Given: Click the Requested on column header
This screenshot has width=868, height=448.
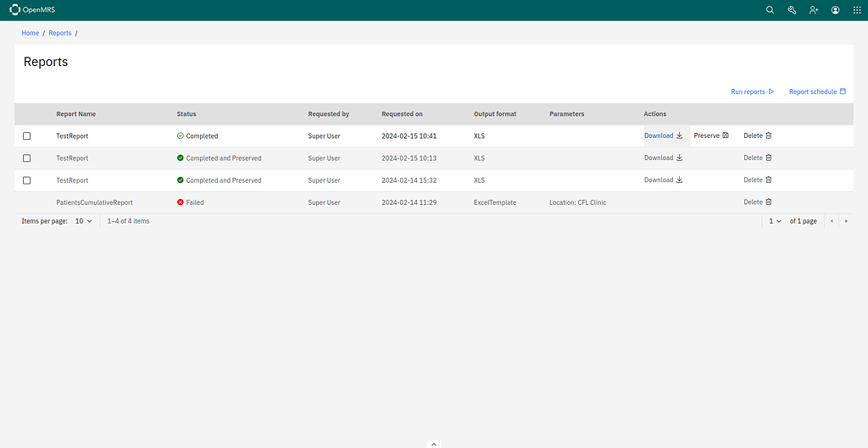Looking at the screenshot, I should [402, 114].
